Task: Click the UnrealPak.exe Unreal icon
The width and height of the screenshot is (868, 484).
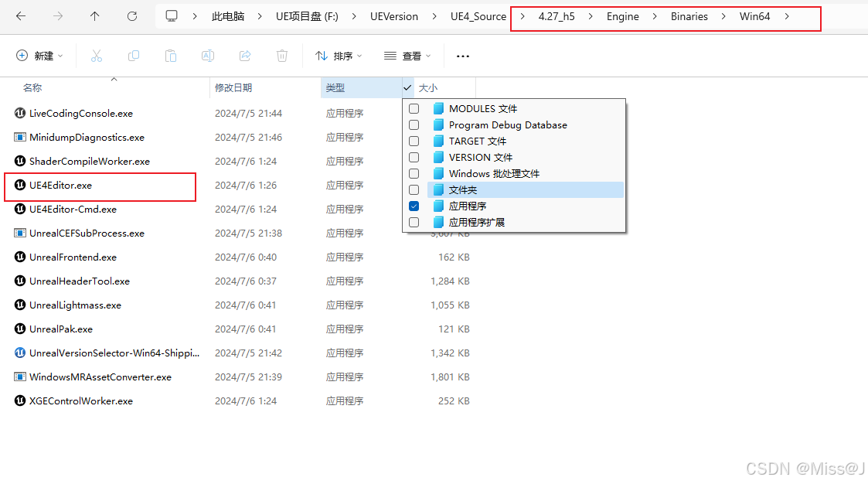Action: 20,329
